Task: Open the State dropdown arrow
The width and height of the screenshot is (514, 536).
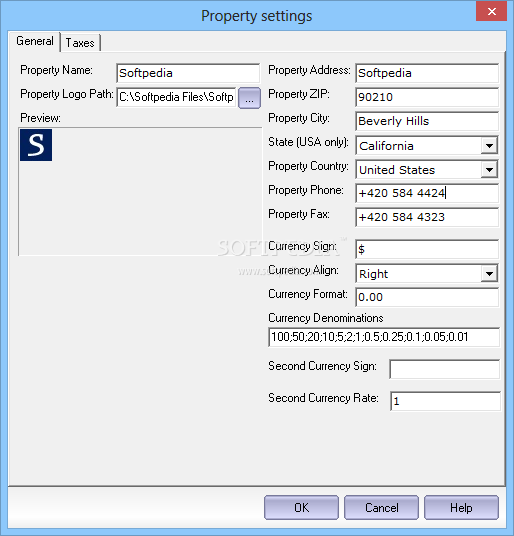Action: 489,146
